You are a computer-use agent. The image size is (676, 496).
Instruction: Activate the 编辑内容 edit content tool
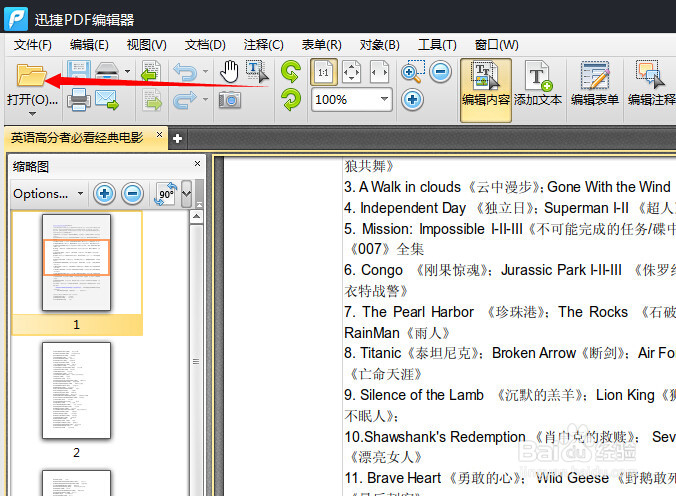[486, 91]
